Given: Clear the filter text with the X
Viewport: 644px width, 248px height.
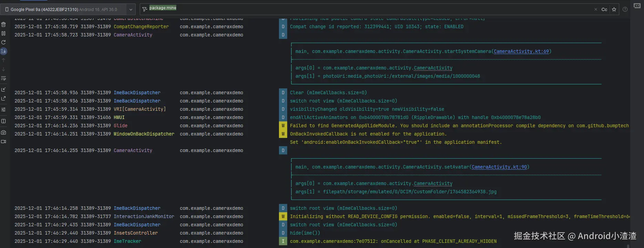Looking at the screenshot, I should click(x=595, y=9).
